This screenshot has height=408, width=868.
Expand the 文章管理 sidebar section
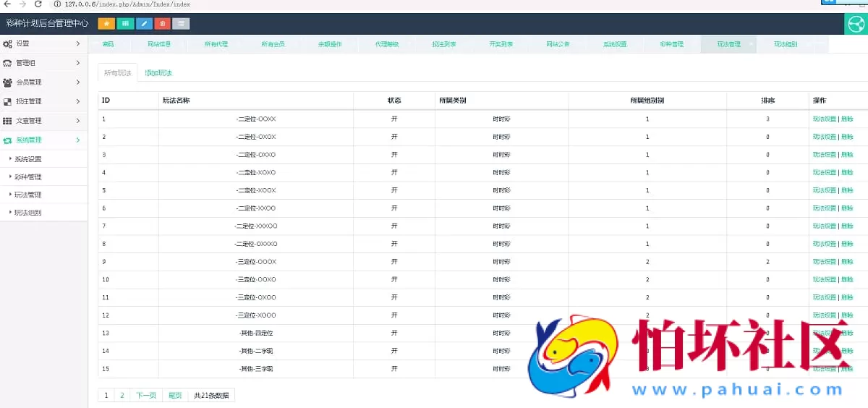43,121
